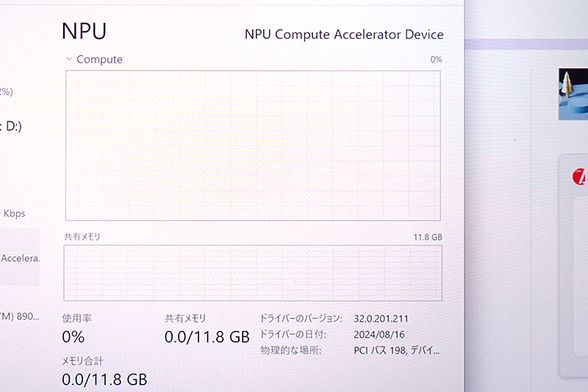
Task: Click the PCI バス 198 location value
Action: pos(396,350)
